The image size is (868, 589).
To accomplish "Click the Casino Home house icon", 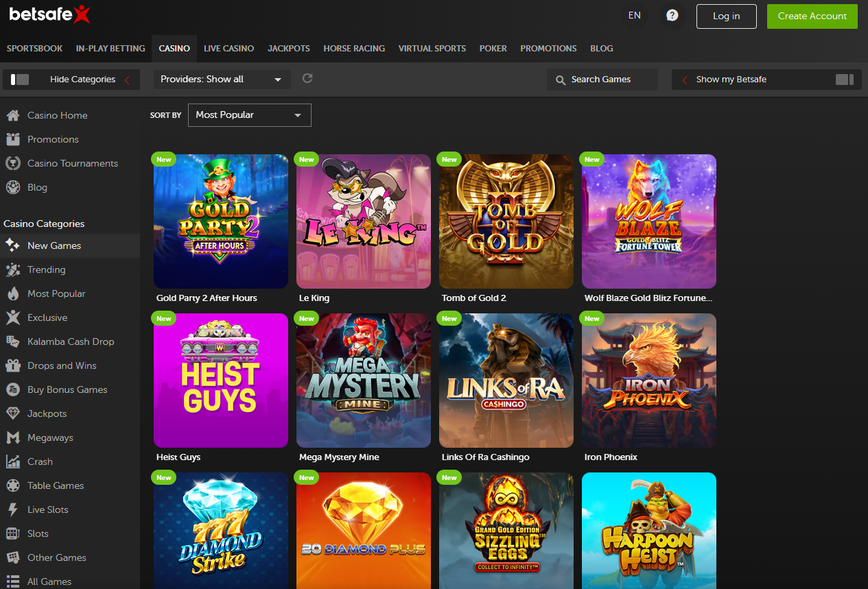I will [12, 115].
